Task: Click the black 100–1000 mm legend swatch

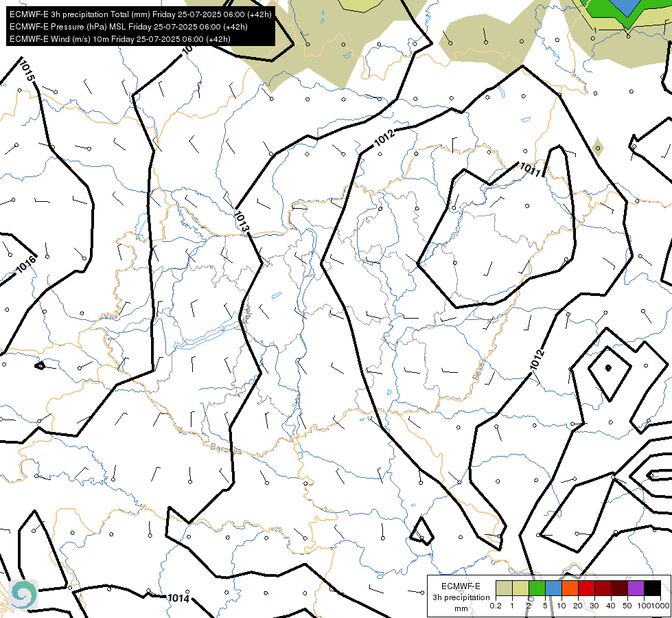Action: click(653, 588)
